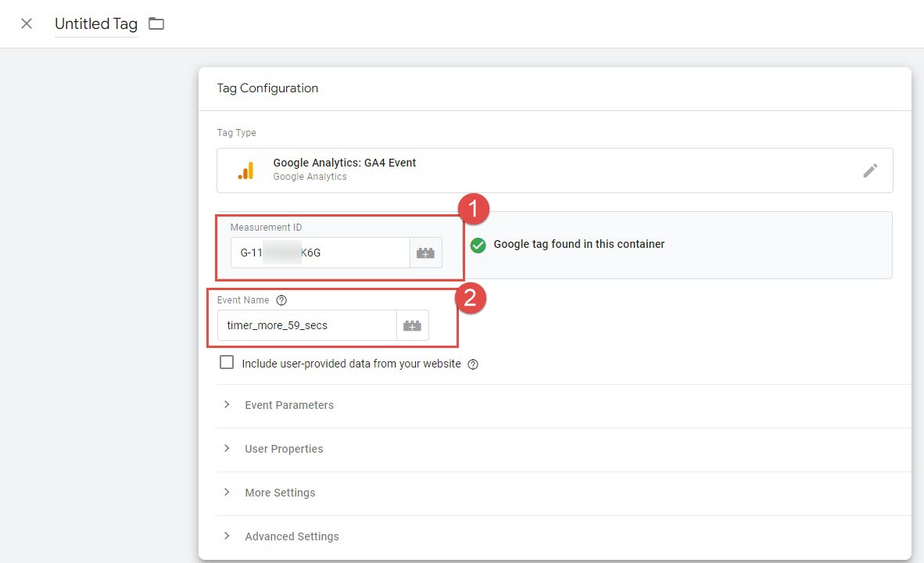Click the folder icon beside Untitled Tag

pos(156,23)
